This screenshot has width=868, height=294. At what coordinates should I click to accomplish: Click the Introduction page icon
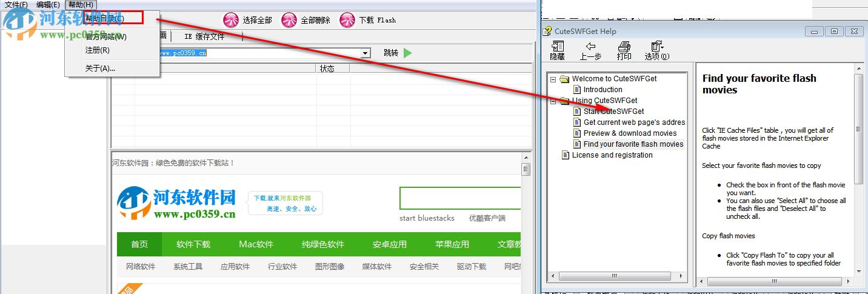577,90
